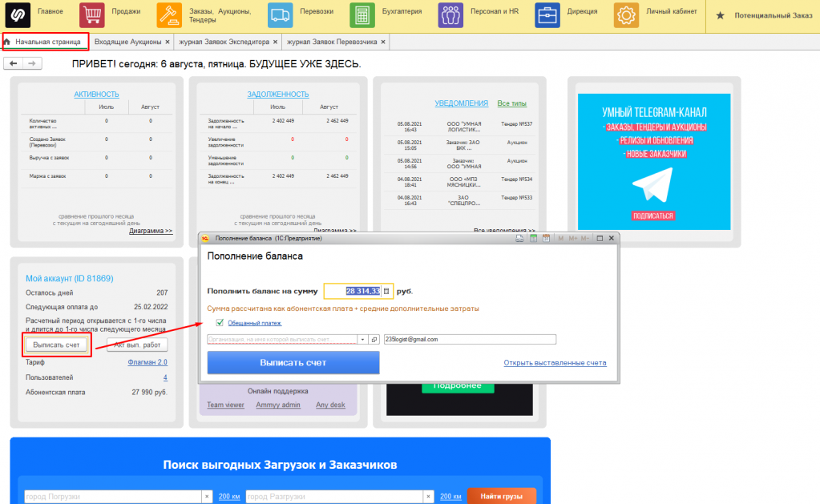Image resolution: width=820 pixels, height=504 pixels.
Task: Click the calculator icon in dialog title bar
Action: [x=533, y=239]
